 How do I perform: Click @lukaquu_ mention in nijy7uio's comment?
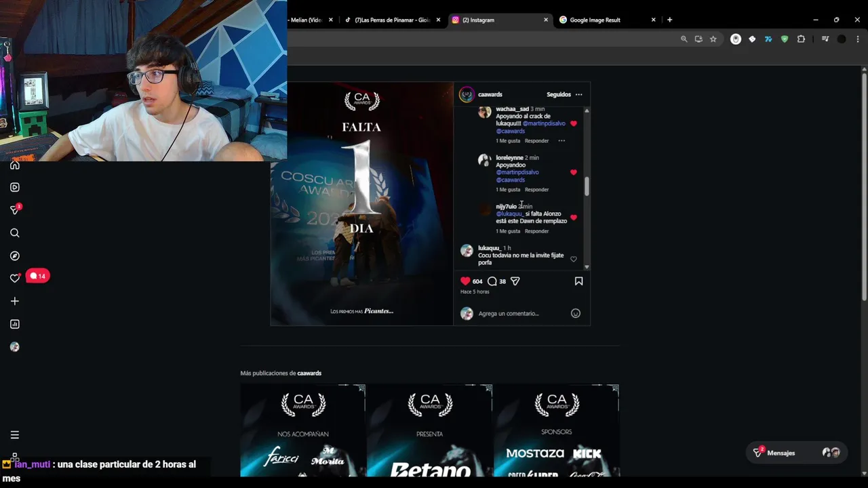coord(510,214)
